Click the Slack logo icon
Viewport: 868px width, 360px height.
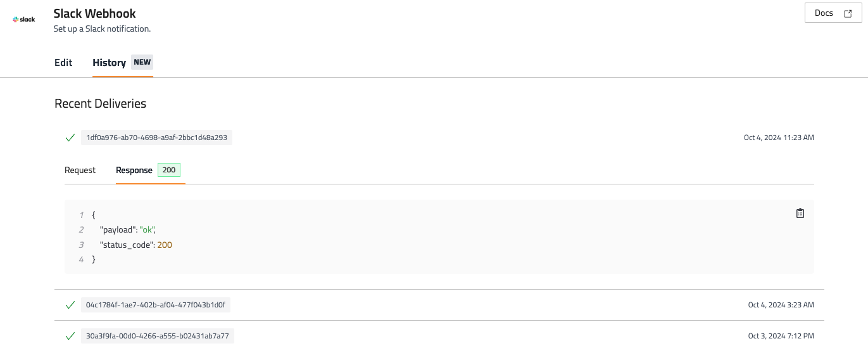pyautogui.click(x=24, y=20)
